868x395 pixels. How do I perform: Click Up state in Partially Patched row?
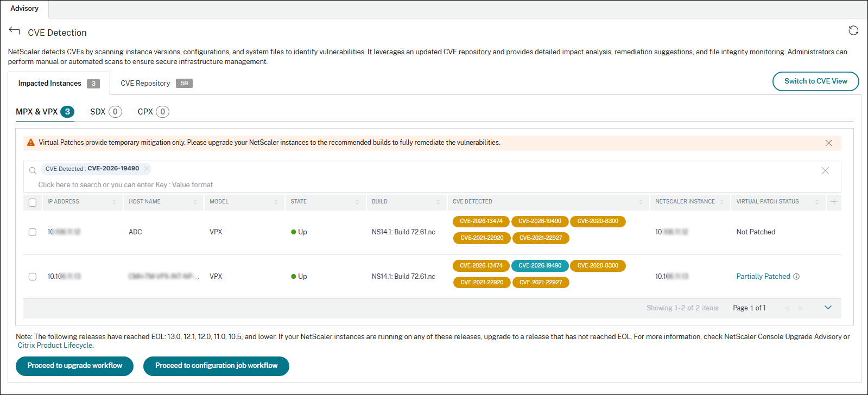(x=299, y=276)
